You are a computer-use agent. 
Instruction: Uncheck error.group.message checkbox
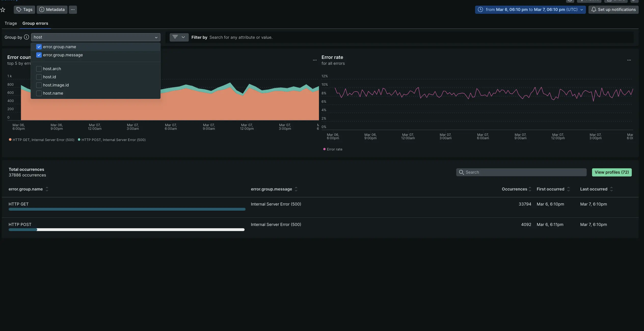39,55
